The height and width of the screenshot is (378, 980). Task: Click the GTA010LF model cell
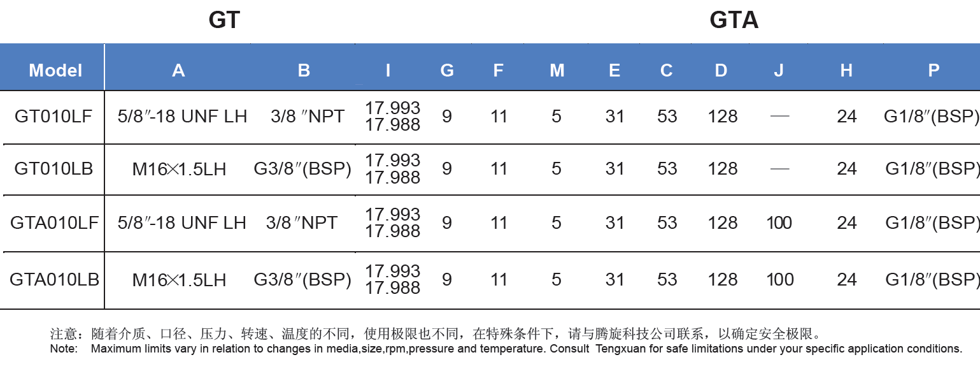[54, 222]
